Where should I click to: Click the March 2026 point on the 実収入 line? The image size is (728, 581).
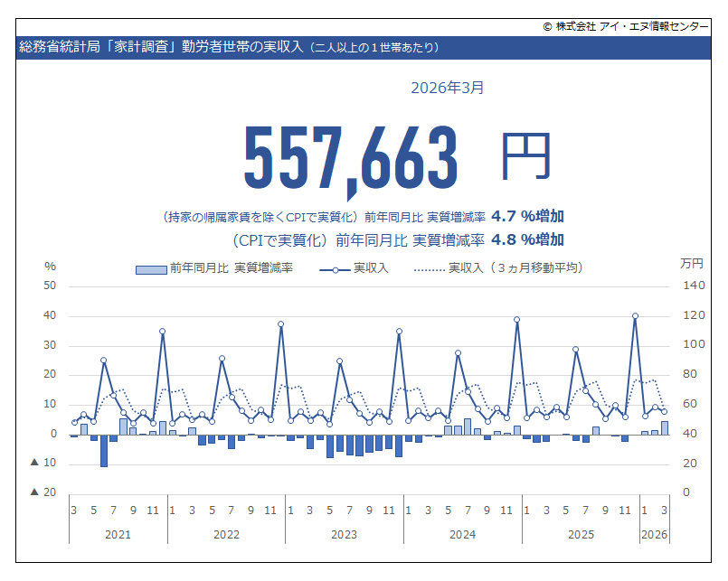[665, 412]
